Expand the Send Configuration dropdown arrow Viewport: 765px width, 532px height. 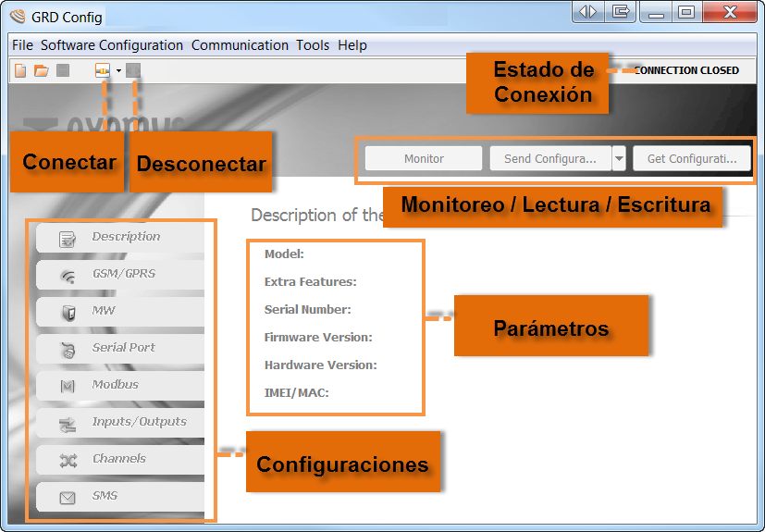619,158
